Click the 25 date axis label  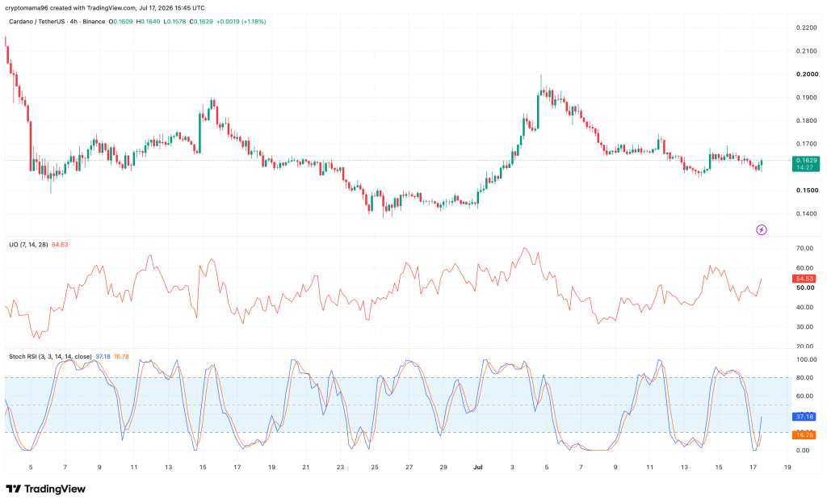coord(375,467)
